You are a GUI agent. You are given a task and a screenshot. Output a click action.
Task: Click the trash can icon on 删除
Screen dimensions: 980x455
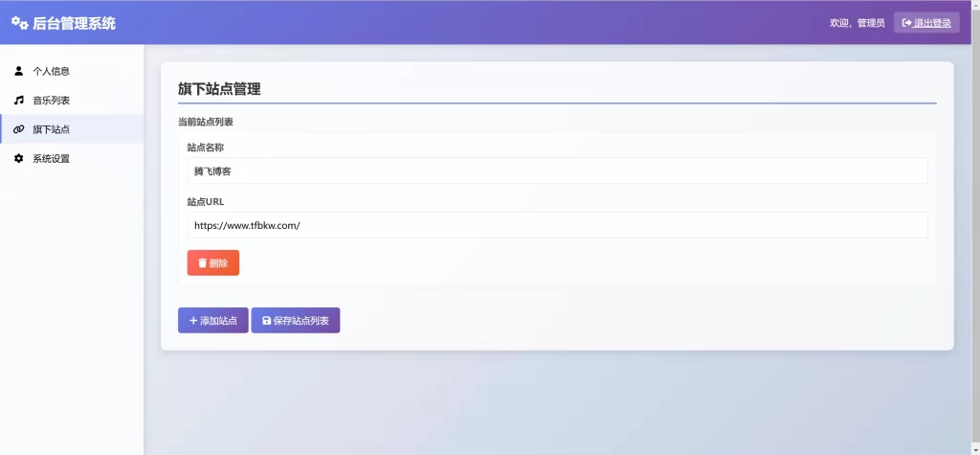(202, 263)
